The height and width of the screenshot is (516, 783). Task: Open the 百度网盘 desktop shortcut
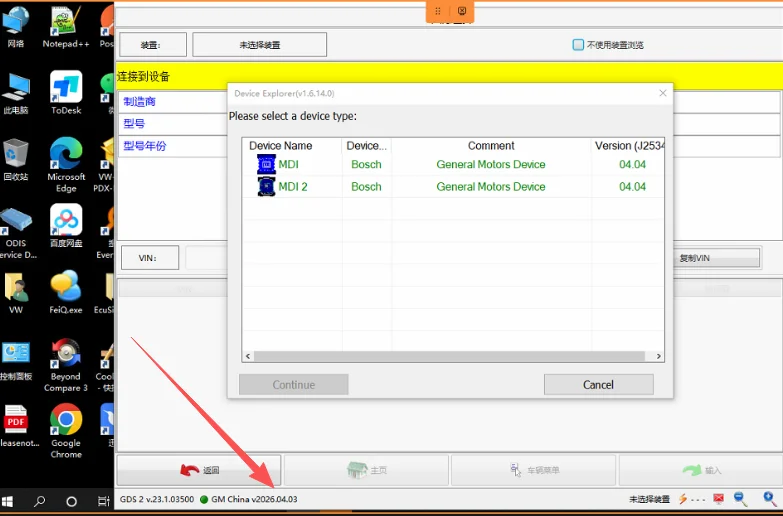pyautogui.click(x=66, y=226)
